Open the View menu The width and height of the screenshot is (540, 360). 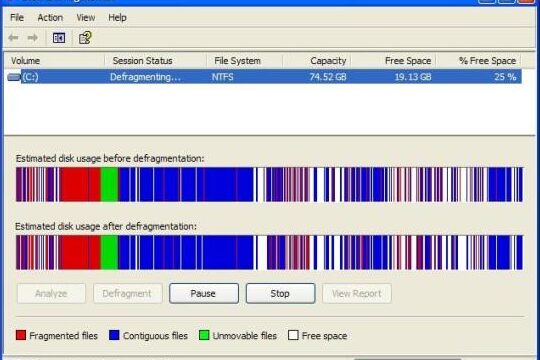click(x=86, y=18)
